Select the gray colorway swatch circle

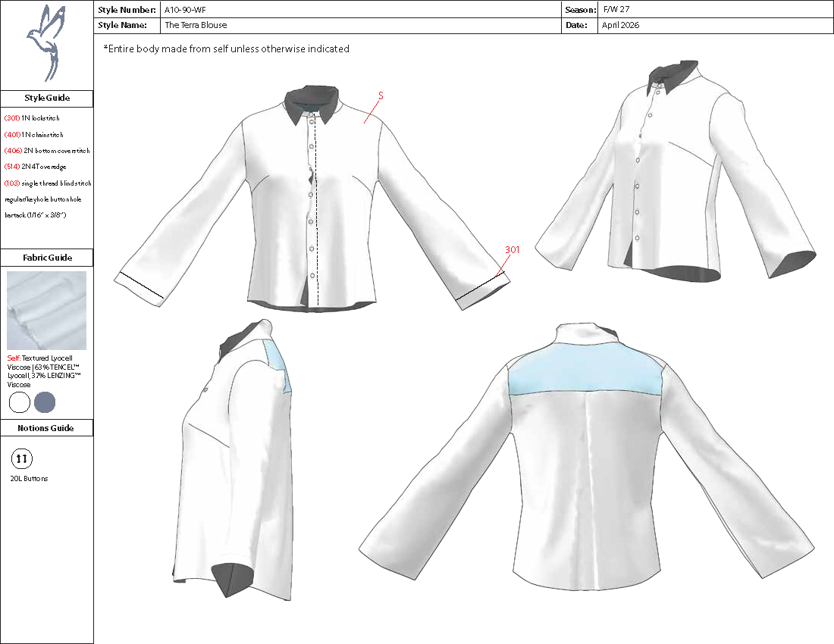point(44,402)
